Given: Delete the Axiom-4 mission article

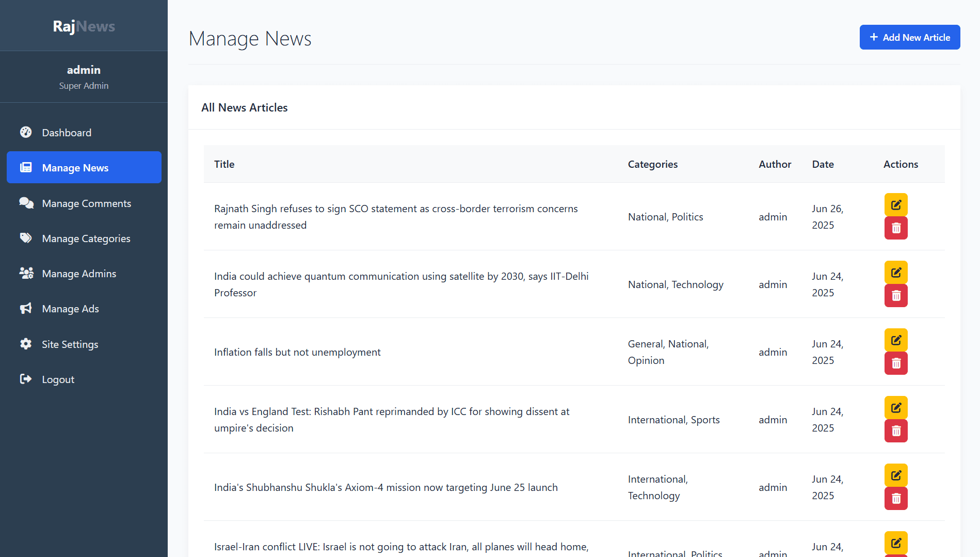Looking at the screenshot, I should 896,498.
